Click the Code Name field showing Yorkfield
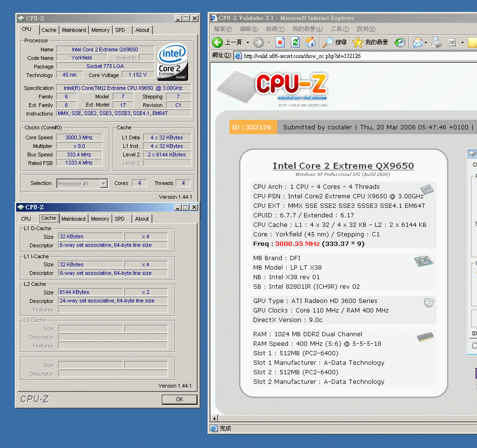 (x=81, y=58)
